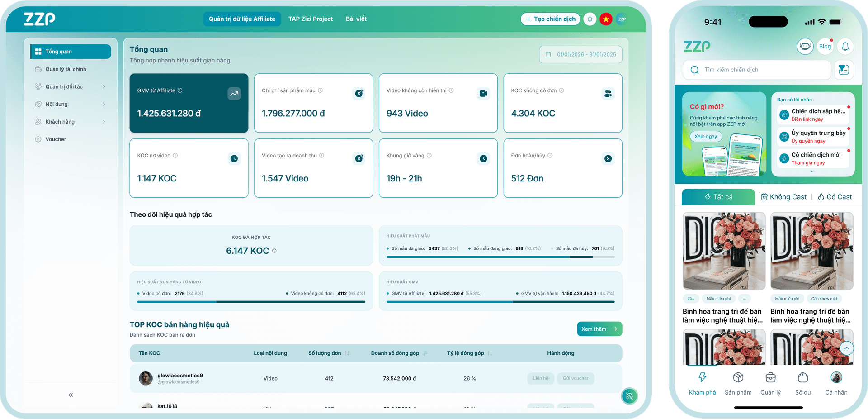
Task: Switch to TAP Zizi Project tab
Action: tap(311, 19)
